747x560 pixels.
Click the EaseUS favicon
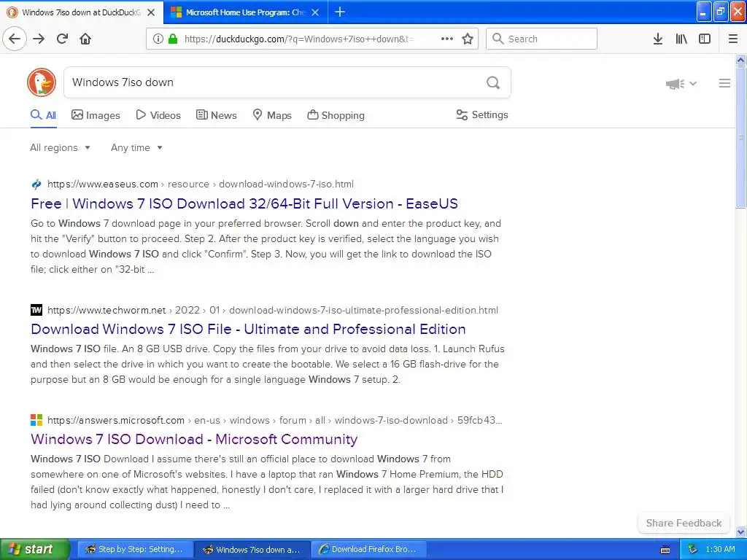pos(36,184)
